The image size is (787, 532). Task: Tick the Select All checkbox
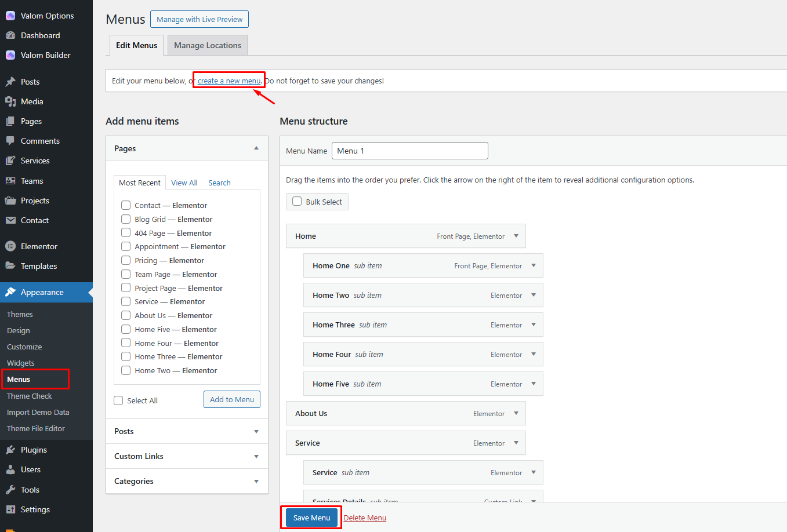pyautogui.click(x=119, y=400)
